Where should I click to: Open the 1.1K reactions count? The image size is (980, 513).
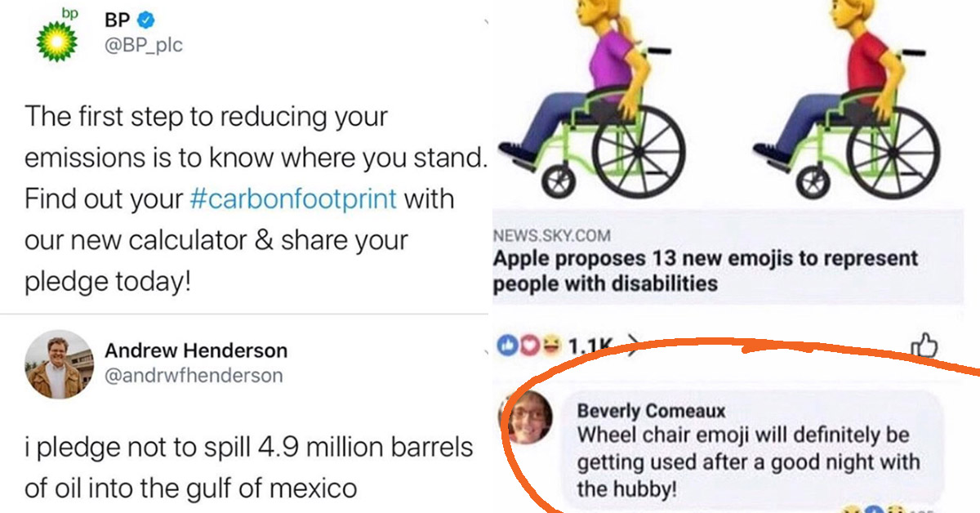(586, 347)
